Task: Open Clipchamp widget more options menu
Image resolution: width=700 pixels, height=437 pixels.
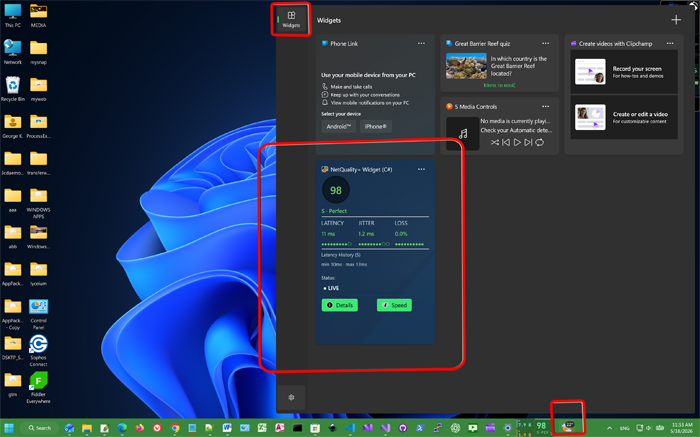Action: click(670, 43)
